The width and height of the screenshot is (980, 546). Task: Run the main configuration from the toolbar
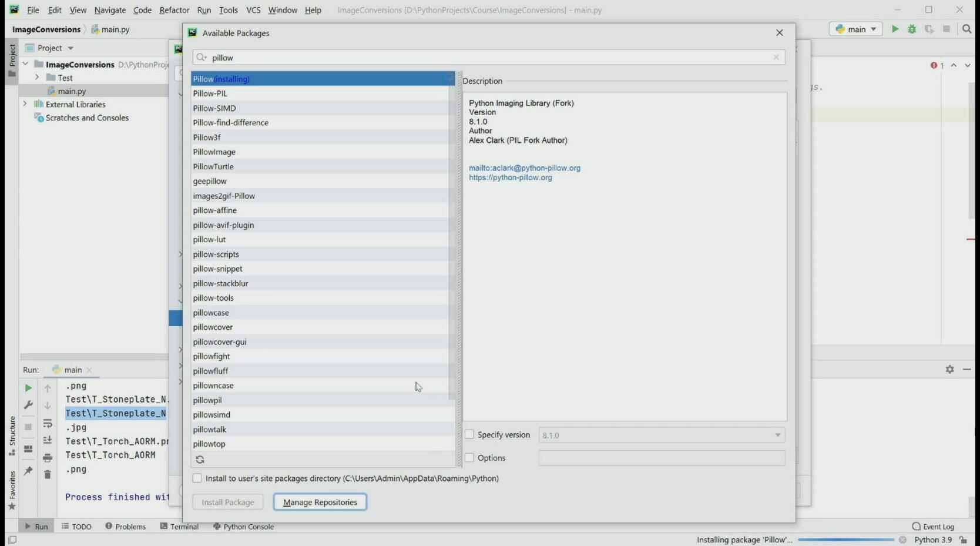point(895,29)
